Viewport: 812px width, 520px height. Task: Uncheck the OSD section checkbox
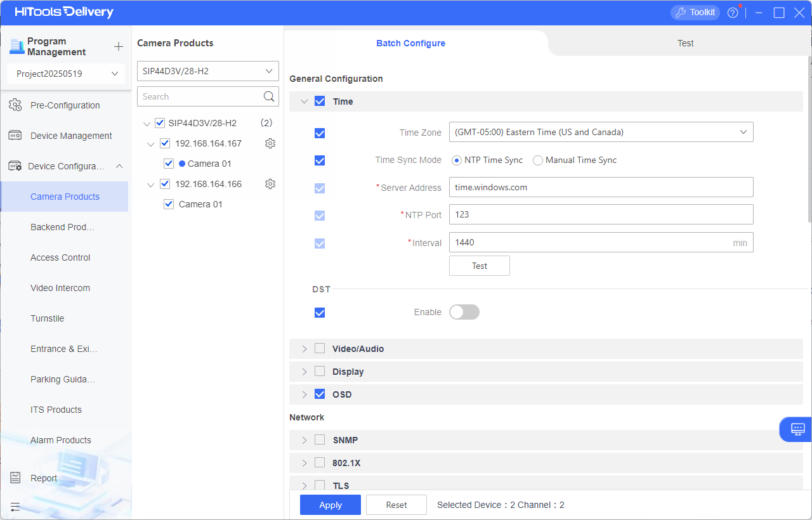(x=320, y=394)
